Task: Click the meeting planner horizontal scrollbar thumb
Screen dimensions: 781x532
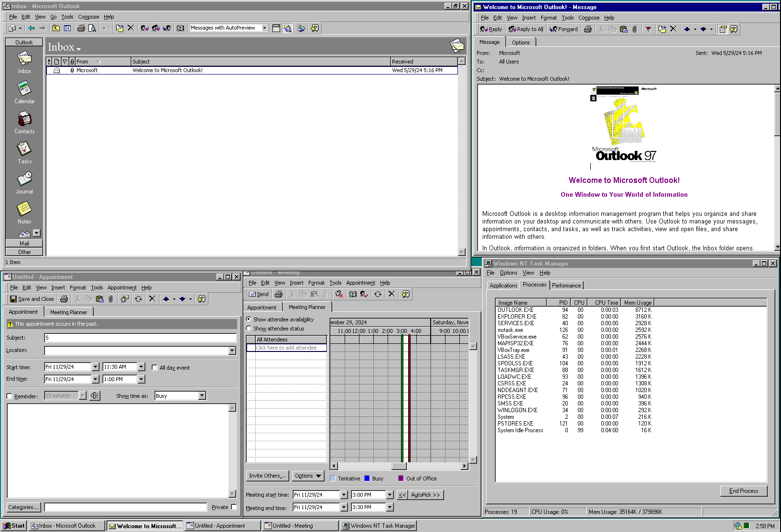Action: click(399, 466)
